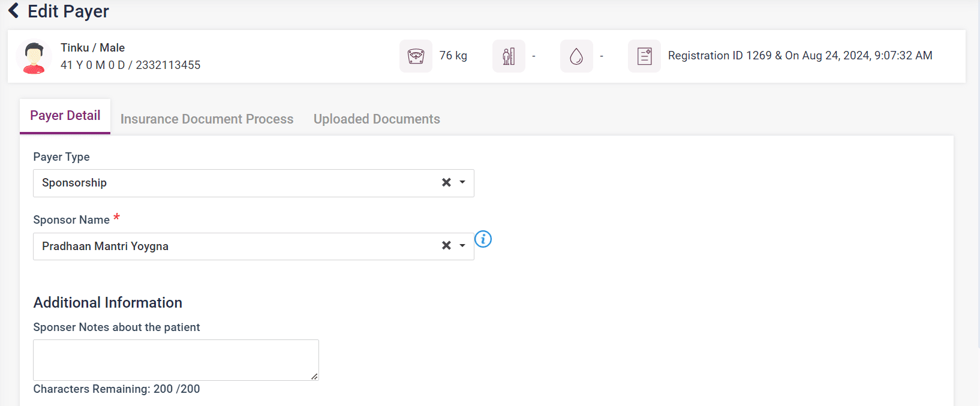980x406 pixels.
Task: Click the back arrow beside Edit Payer
Action: click(x=13, y=11)
